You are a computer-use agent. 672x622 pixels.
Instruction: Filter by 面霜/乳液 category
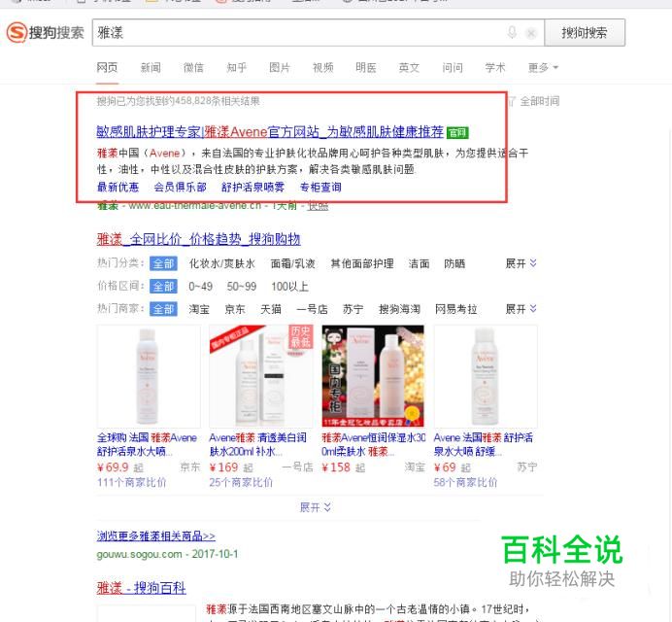(x=292, y=263)
